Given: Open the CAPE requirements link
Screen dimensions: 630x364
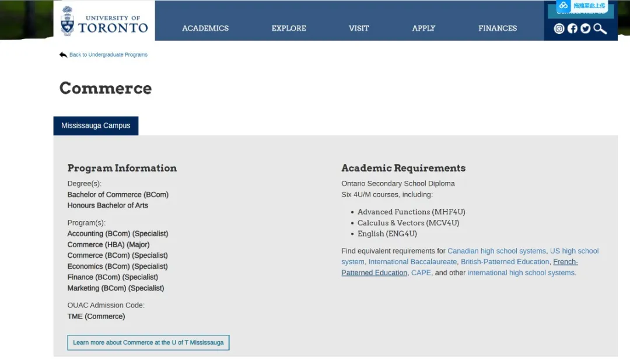Looking at the screenshot, I should pos(421,273).
